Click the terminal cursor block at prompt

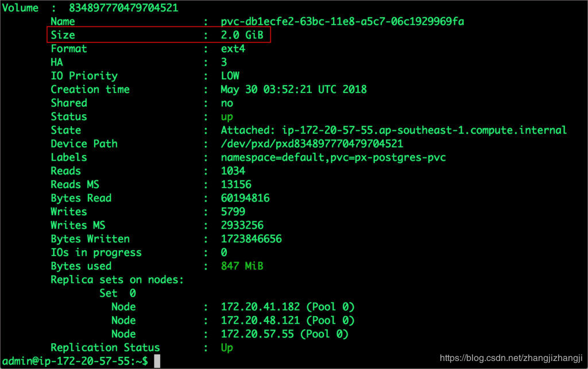pos(157,361)
